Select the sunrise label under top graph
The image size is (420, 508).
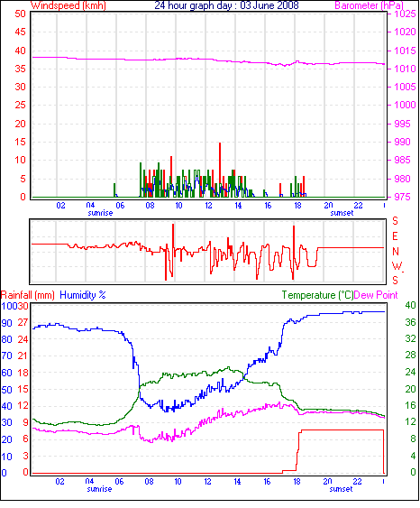tap(100, 213)
